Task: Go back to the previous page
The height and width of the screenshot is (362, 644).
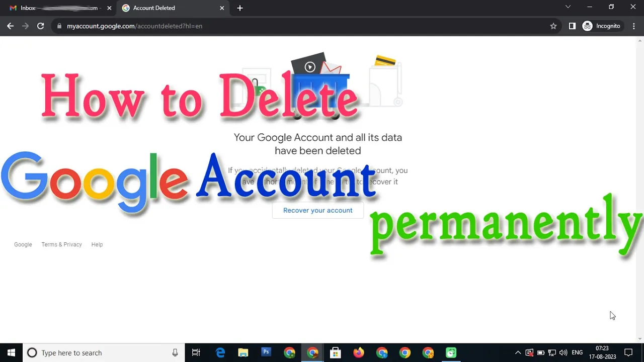Action: [x=10, y=26]
